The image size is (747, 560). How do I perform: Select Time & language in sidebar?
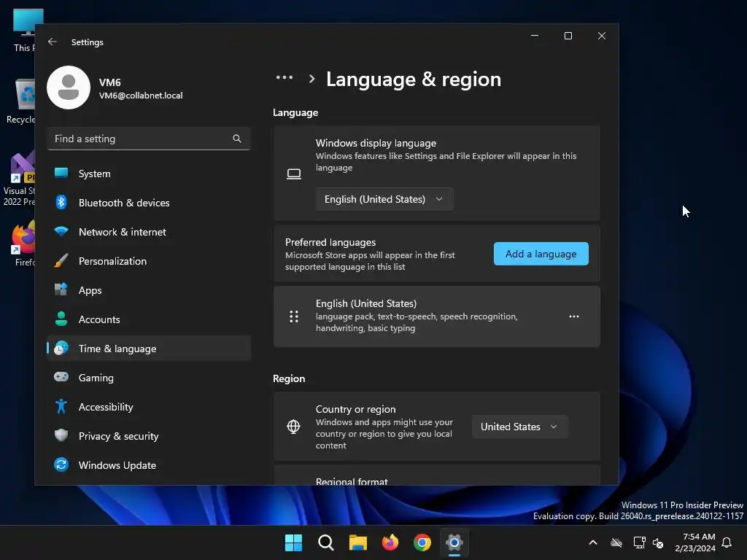(x=149, y=349)
